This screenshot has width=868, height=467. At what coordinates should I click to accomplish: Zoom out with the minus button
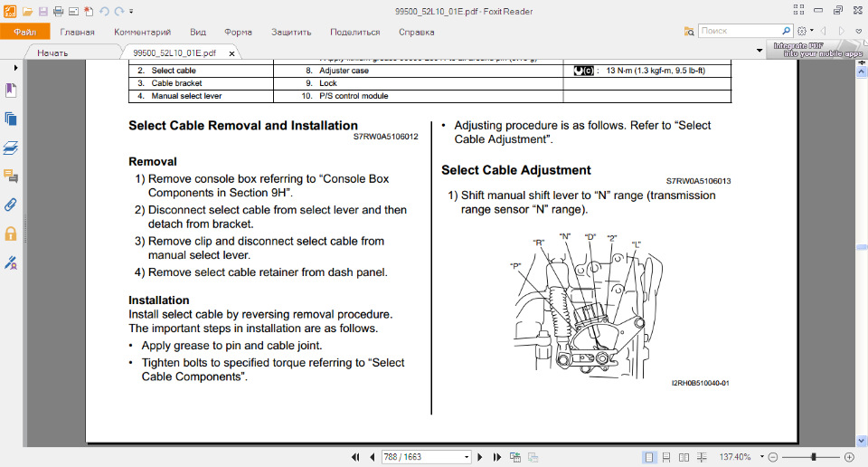tap(773, 457)
